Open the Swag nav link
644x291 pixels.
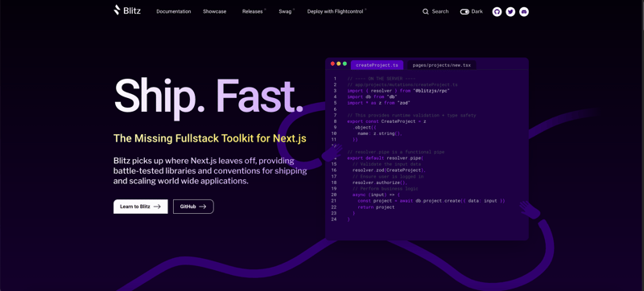click(286, 11)
